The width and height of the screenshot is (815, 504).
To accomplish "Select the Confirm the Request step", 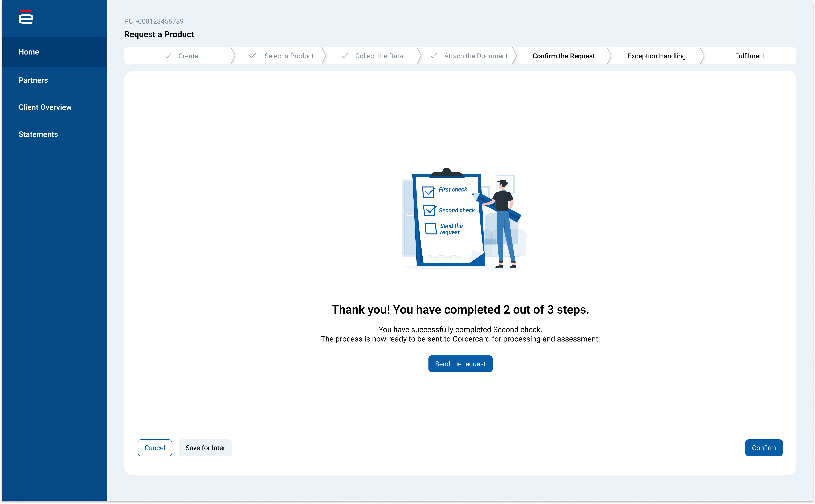I will [564, 56].
